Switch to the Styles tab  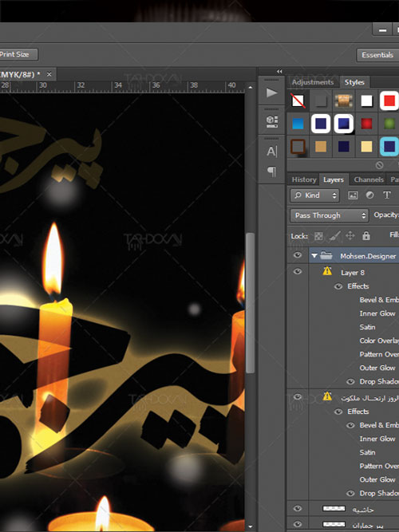coord(354,82)
